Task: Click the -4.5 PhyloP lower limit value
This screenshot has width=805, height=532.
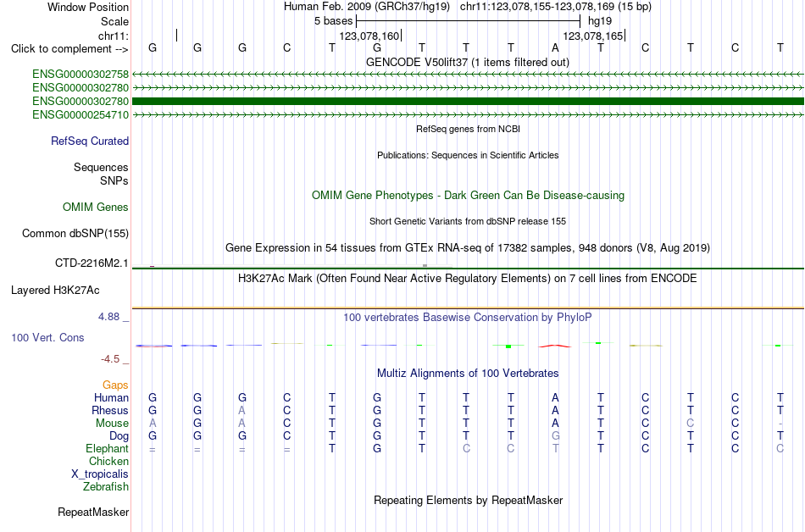Action: [110, 359]
